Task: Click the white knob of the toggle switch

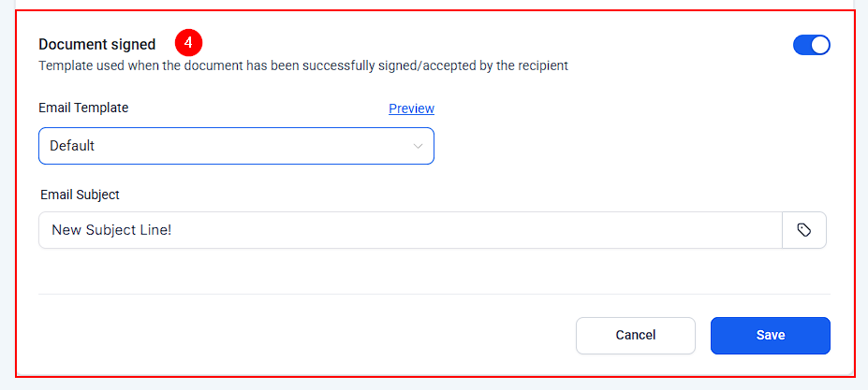Action: pos(820,45)
